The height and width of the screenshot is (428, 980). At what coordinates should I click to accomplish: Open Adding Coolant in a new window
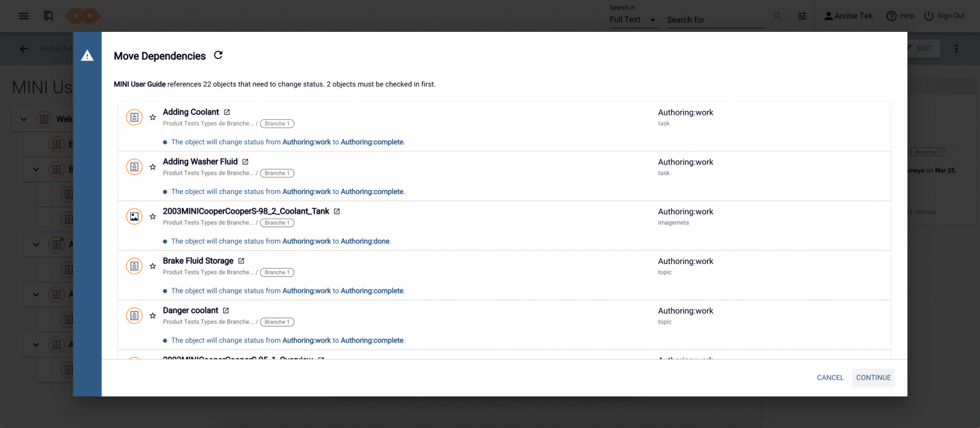[x=227, y=112]
